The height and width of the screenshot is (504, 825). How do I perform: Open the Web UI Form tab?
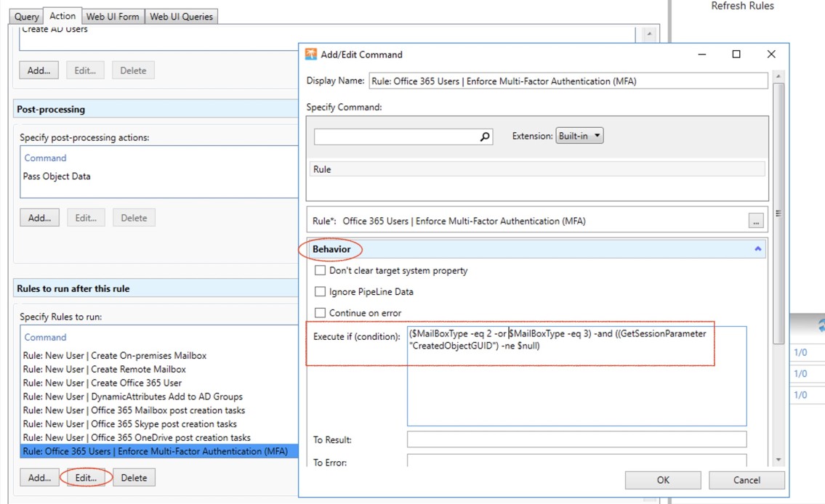tap(113, 16)
